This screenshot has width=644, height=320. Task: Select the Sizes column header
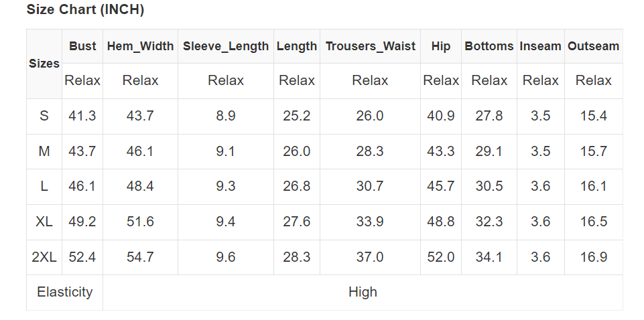click(x=44, y=64)
